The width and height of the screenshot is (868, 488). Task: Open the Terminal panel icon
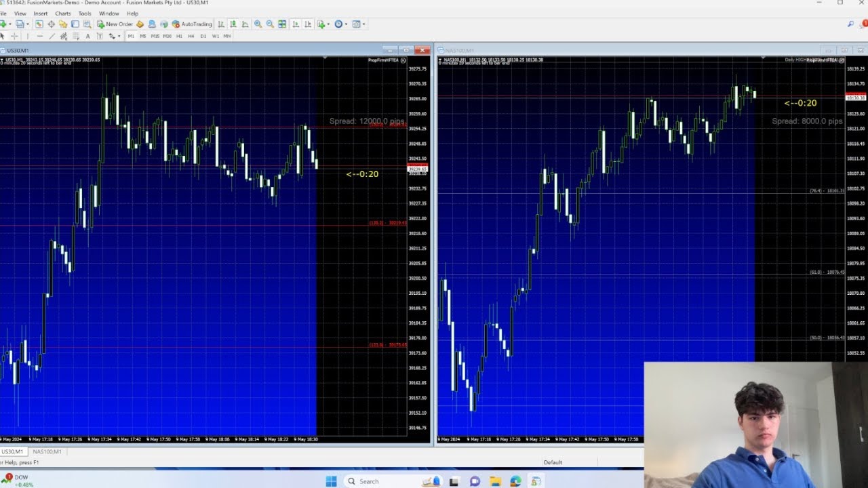pyautogui.click(x=75, y=24)
